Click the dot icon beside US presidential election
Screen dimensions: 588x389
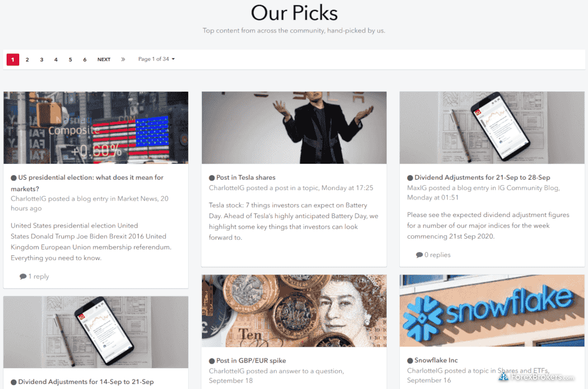click(x=14, y=177)
